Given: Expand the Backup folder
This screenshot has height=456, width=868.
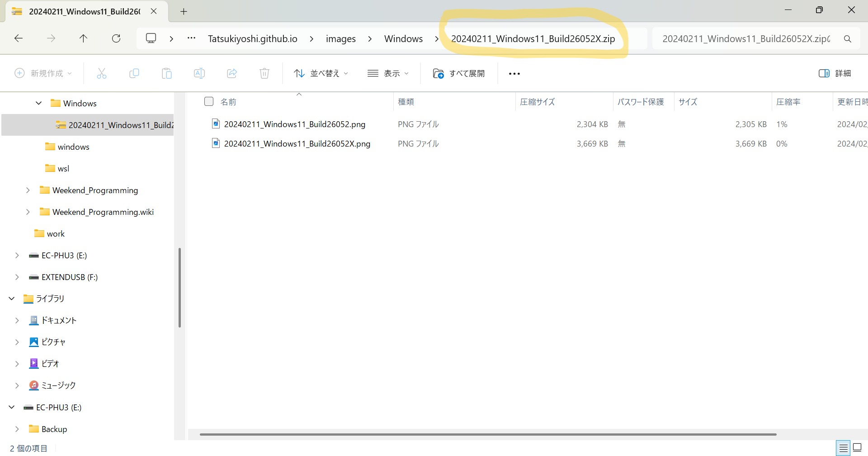Looking at the screenshot, I should tap(17, 429).
